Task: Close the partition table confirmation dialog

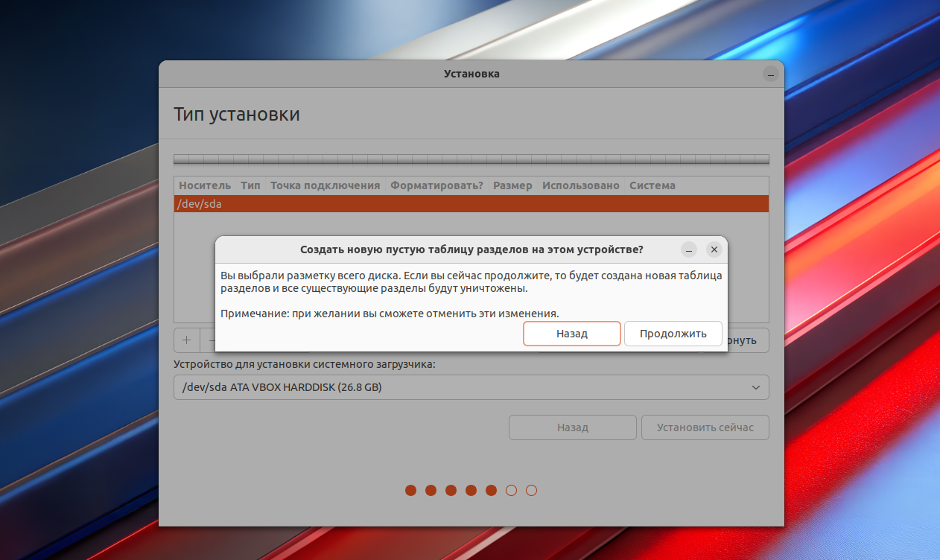Action: click(714, 250)
